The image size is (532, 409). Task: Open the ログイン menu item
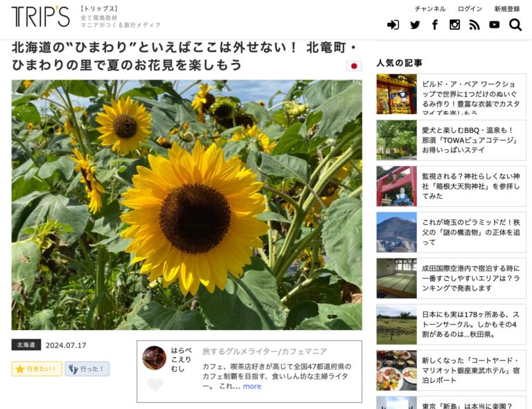pos(470,9)
